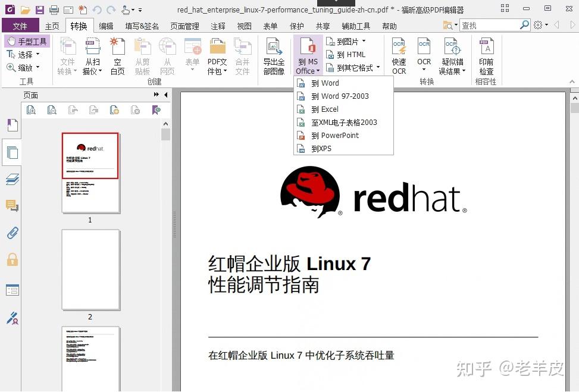579x392 pixels.
Task: Open the attachments paperclip panel
Action: click(12, 233)
